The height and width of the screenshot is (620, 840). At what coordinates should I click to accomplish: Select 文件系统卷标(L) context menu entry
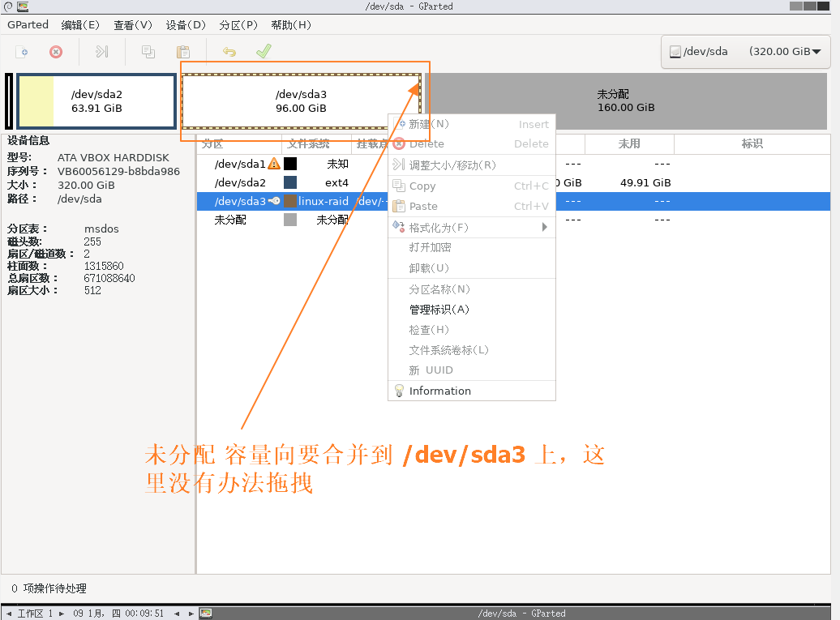[471, 350]
